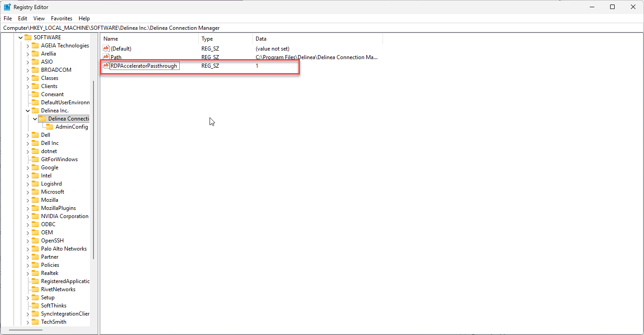Open the View menu
Image resolution: width=644 pixels, height=335 pixels.
pyautogui.click(x=39, y=19)
